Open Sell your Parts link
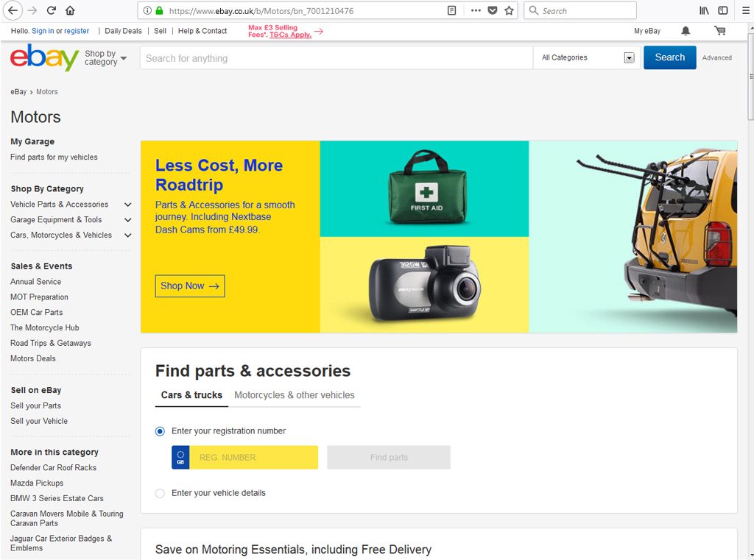 (x=35, y=405)
